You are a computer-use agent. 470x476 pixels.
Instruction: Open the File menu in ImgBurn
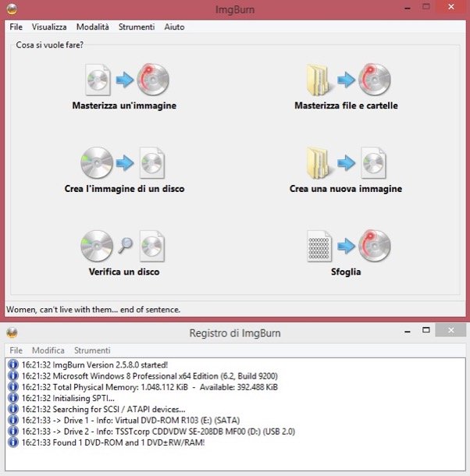click(16, 27)
